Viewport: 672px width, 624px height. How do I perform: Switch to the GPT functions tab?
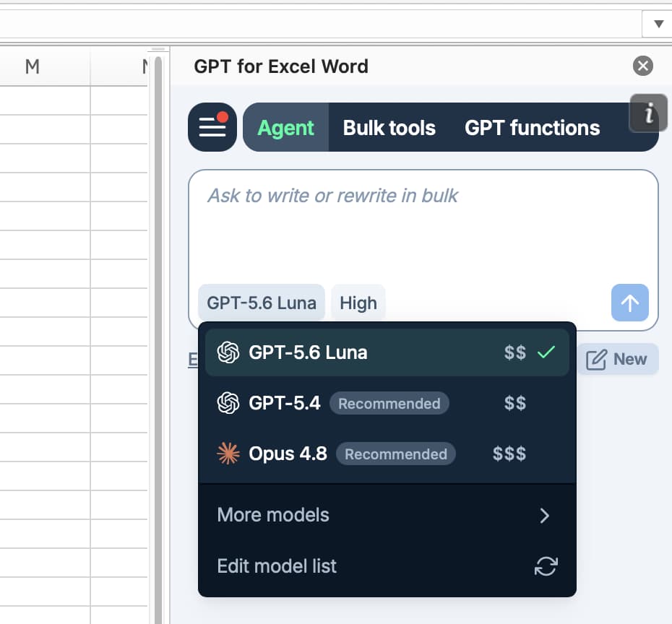point(532,128)
